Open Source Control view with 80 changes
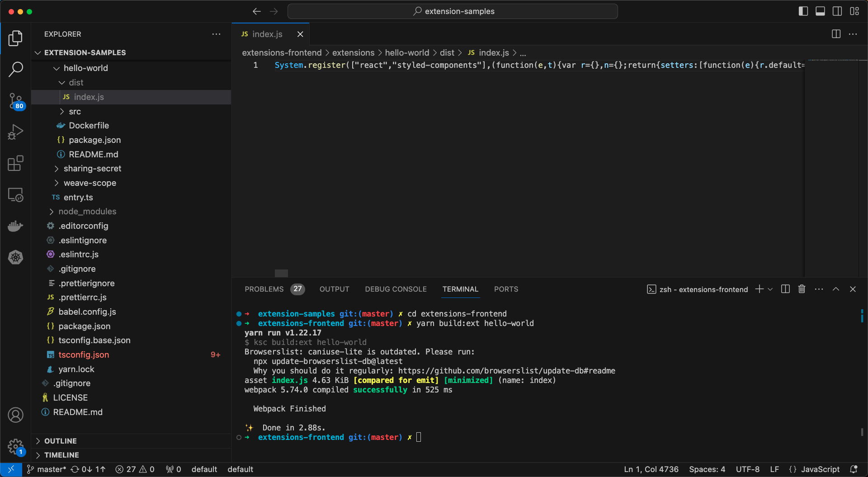 coord(15,101)
